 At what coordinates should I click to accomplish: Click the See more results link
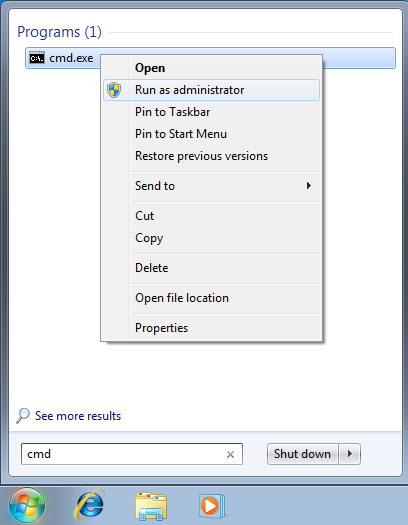coord(78,416)
